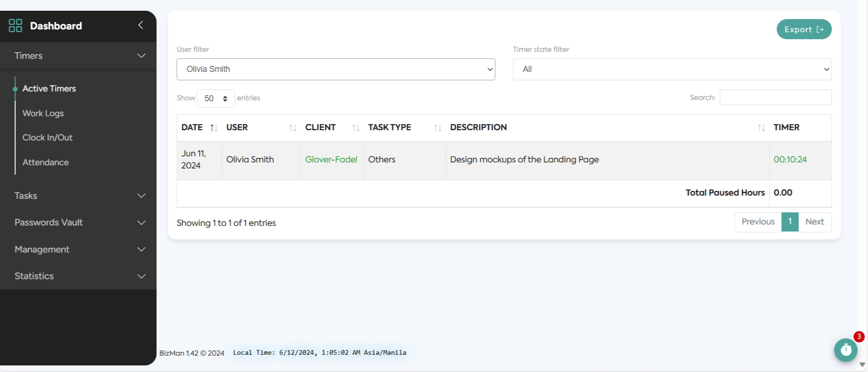Focus the table Search input field
This screenshot has width=868, height=372.
point(775,98)
